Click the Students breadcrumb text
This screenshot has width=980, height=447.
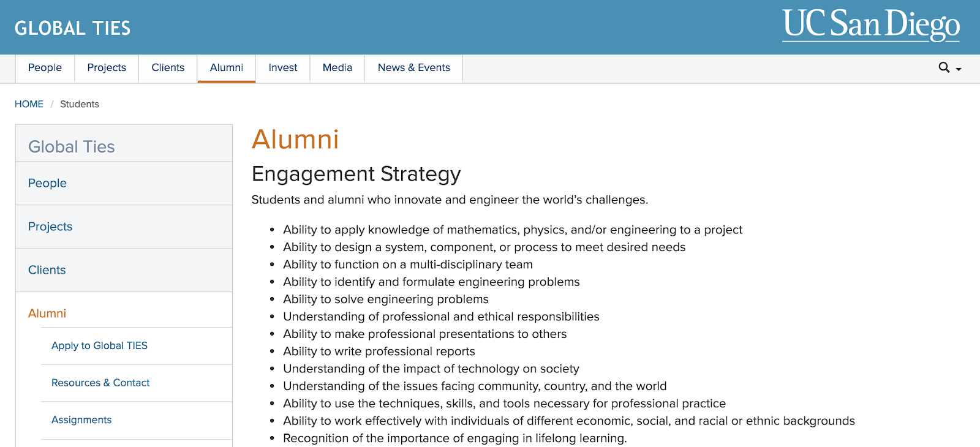[80, 104]
